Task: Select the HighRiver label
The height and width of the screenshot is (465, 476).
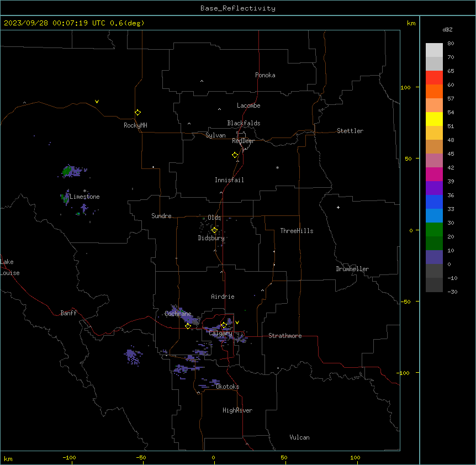Action: [x=237, y=410]
